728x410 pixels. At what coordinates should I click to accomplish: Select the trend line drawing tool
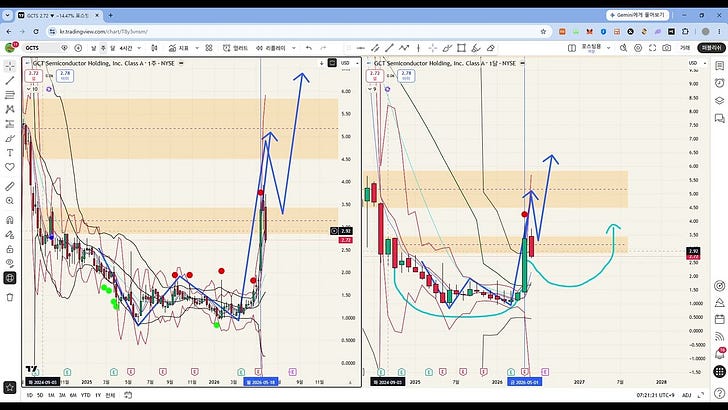[x=10, y=80]
